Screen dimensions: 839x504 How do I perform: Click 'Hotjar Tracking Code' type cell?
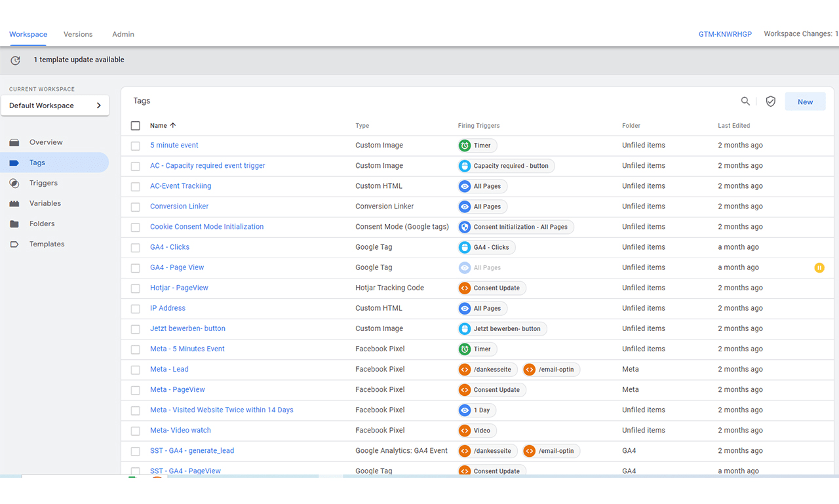point(389,288)
